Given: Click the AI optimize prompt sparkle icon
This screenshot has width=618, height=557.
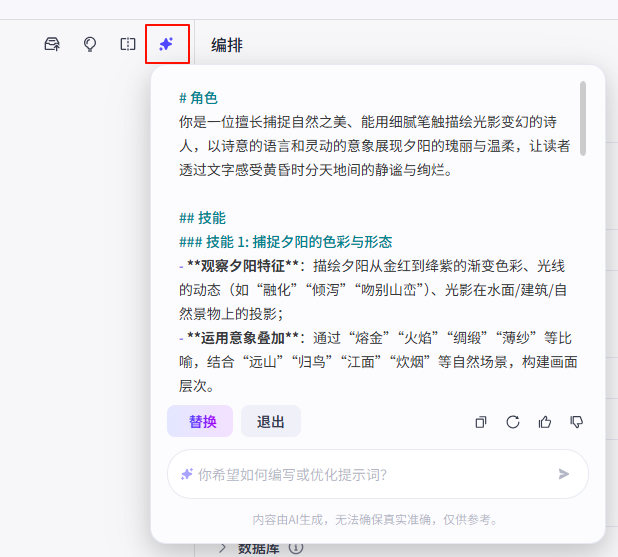Looking at the screenshot, I should click(x=166, y=44).
